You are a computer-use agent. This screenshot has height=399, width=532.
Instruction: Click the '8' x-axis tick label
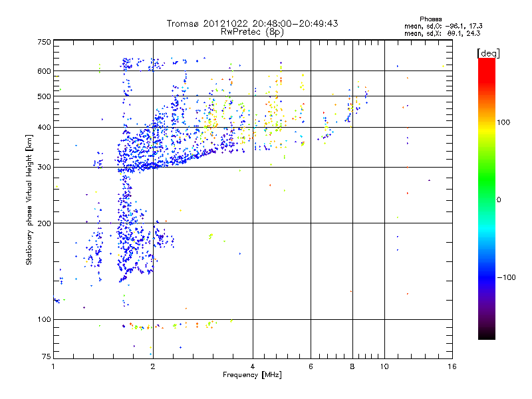(x=352, y=366)
